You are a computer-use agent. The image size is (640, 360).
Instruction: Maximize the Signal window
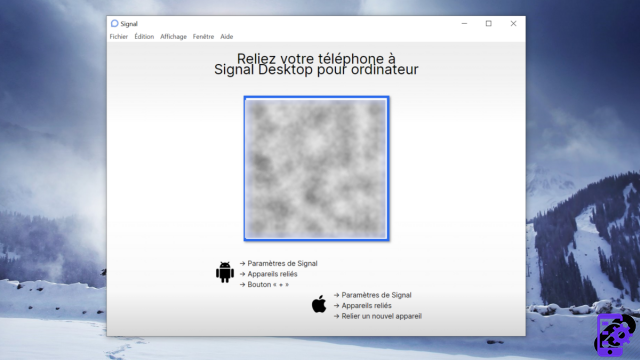coord(489,24)
